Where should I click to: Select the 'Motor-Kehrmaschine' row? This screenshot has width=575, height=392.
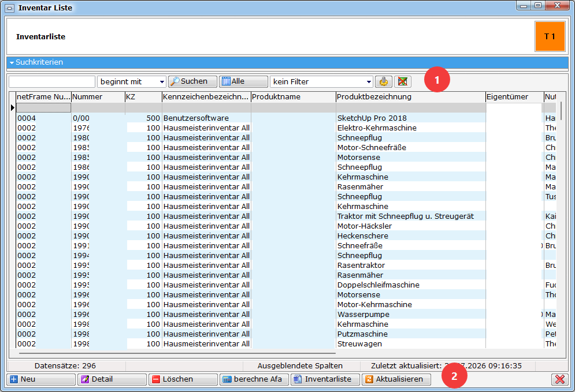pyautogui.click(x=286, y=304)
